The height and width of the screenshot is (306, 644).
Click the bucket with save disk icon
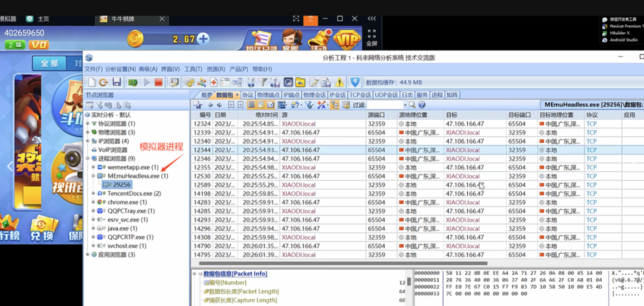[275, 82]
